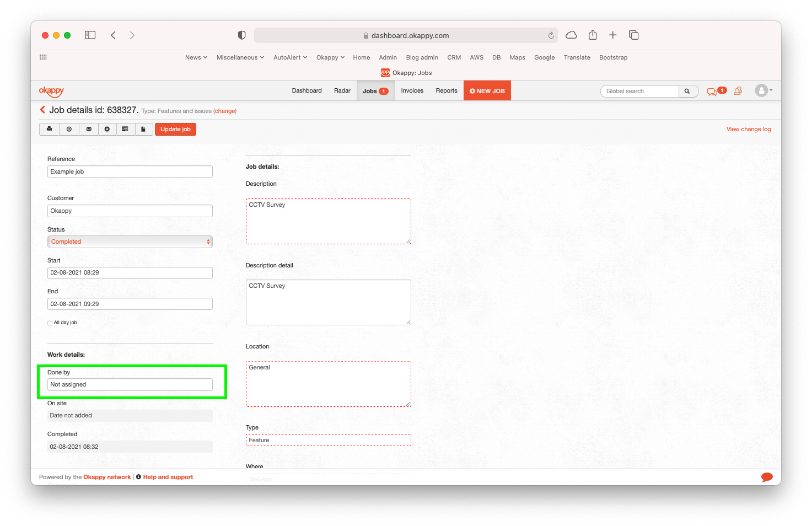
Task: Click the Translate bookmark
Action: point(577,57)
